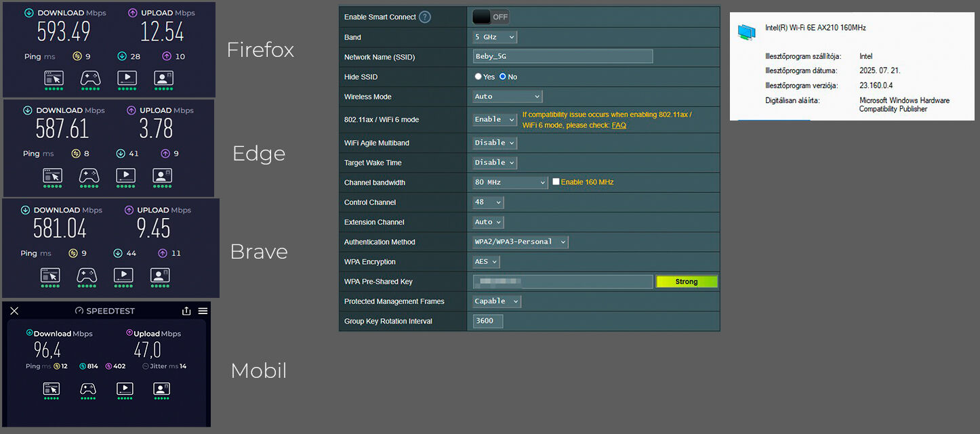
Task: Open Extension Channel Auto dropdown
Action: point(488,222)
